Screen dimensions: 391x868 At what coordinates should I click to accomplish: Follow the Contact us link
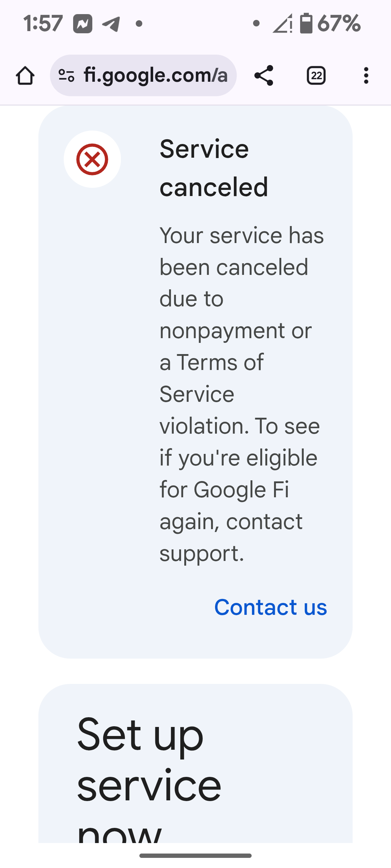[x=270, y=607]
